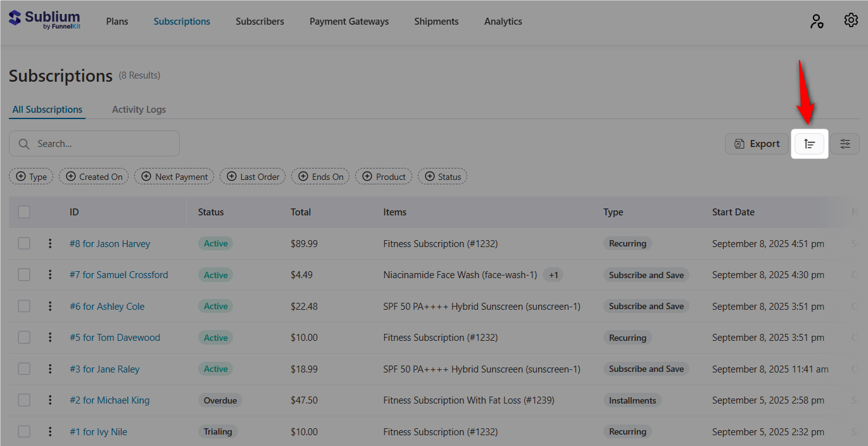Open the Status filter chip

tap(443, 176)
